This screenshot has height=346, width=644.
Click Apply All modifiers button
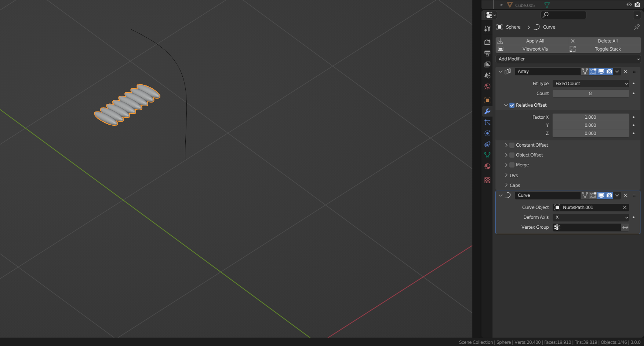point(532,41)
